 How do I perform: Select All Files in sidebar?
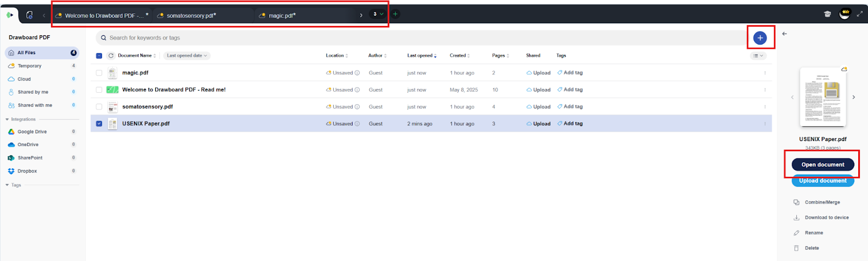click(42, 53)
